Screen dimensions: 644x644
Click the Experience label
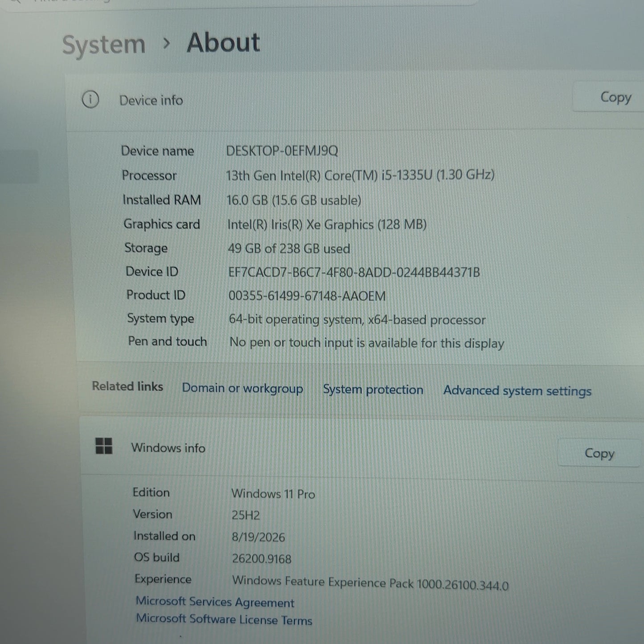pos(163,579)
